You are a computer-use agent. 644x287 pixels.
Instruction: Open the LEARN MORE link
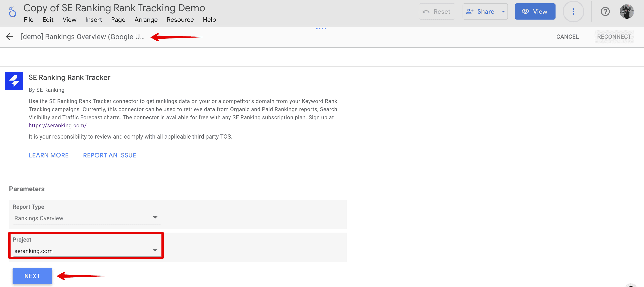coord(49,155)
